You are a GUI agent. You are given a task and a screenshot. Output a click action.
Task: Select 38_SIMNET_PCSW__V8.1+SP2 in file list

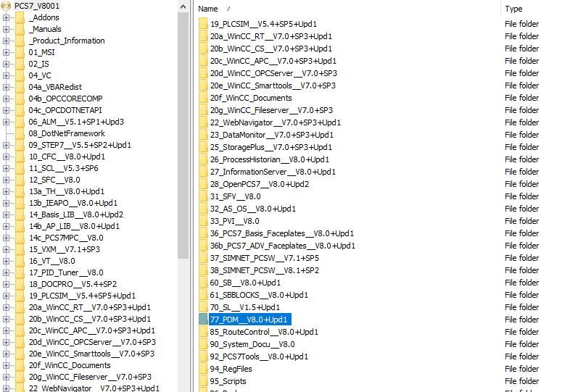[x=264, y=270]
